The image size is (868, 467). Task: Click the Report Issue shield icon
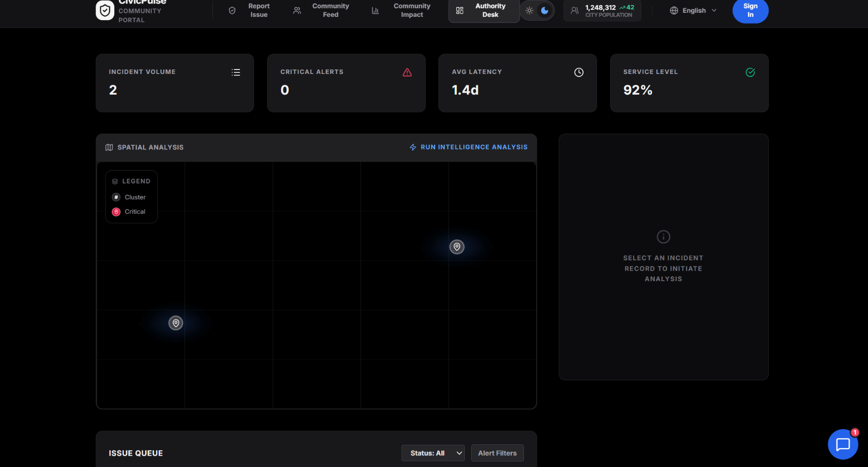[232, 10]
